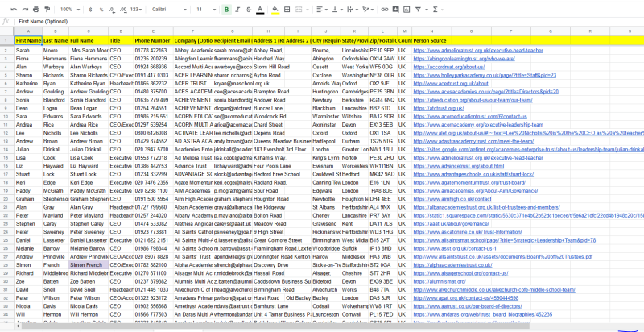
Task: Open the yellow fill color picker
Action: point(275,10)
